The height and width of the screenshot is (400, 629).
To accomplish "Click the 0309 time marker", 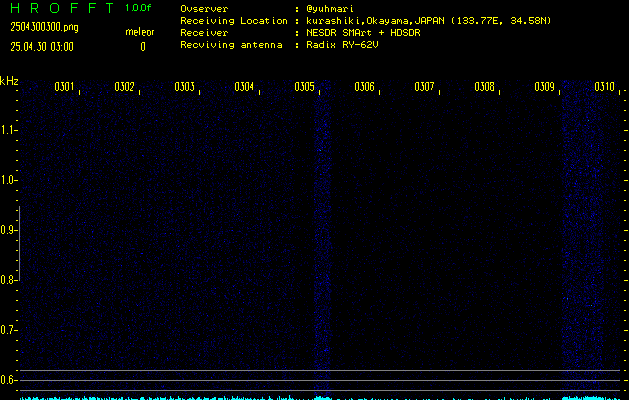I will tap(544, 87).
